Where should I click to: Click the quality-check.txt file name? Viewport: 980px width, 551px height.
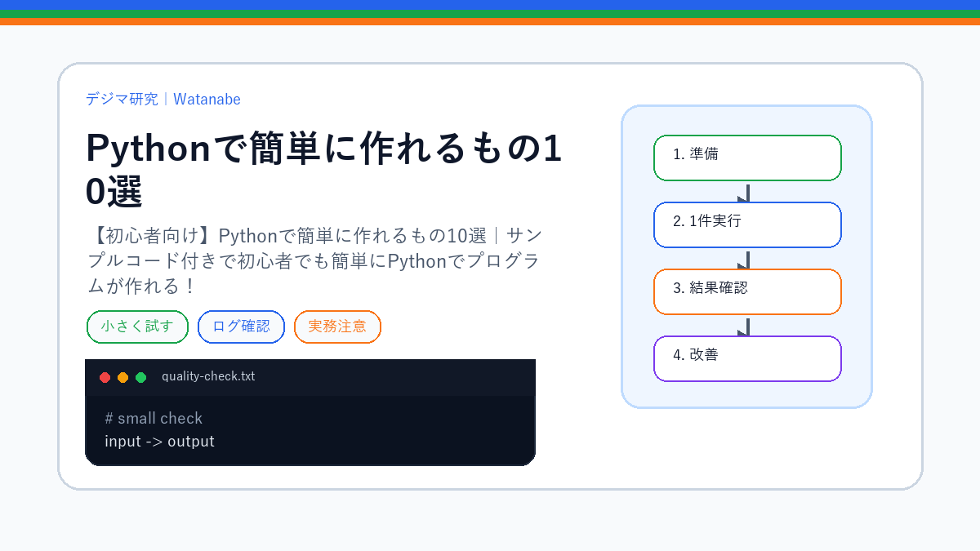(208, 376)
